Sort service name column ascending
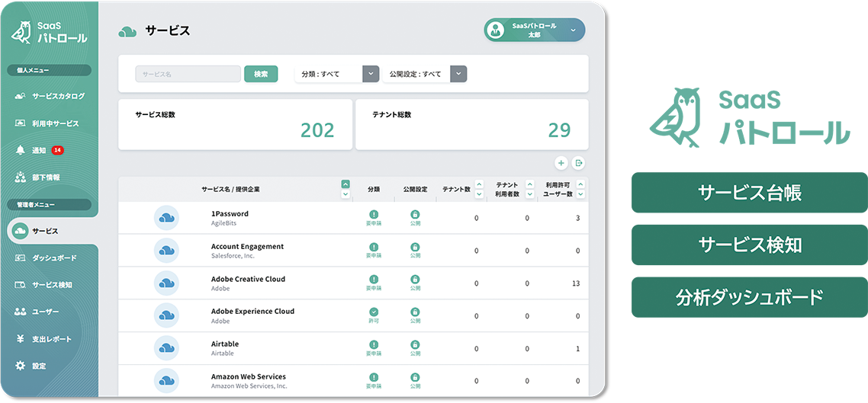868x403 pixels. (346, 184)
